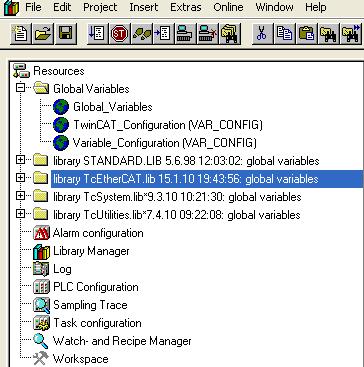Select TwinCAT_Configuration (VAR_CONFIG) item
This screenshot has height=367, width=364.
168,125
